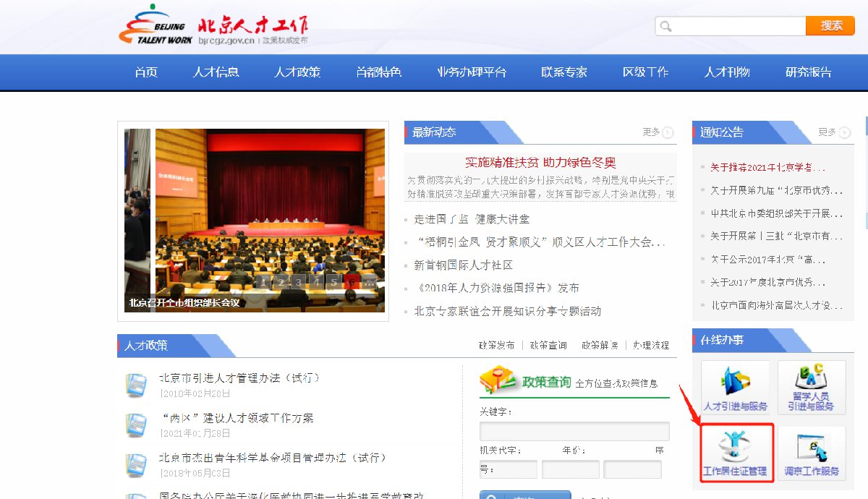This screenshot has width=868, height=499.
Task: Open policy 北京市杰出青年科学基金项目管理办法（试行）
Action: pyautogui.click(x=273, y=458)
